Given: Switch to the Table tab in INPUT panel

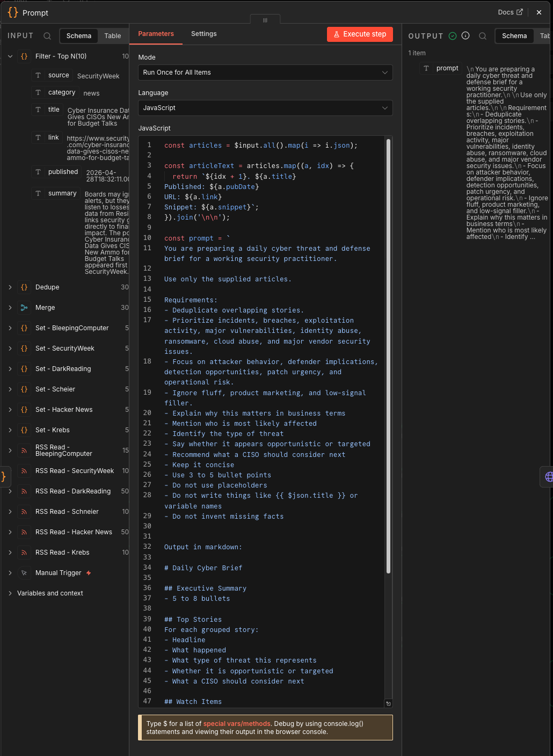Looking at the screenshot, I should [x=113, y=35].
